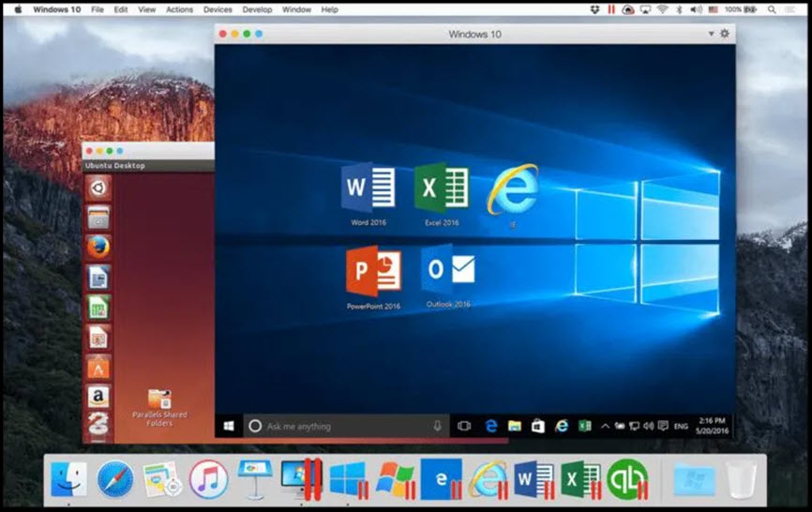Open iTunes from the Dock

tap(209, 479)
